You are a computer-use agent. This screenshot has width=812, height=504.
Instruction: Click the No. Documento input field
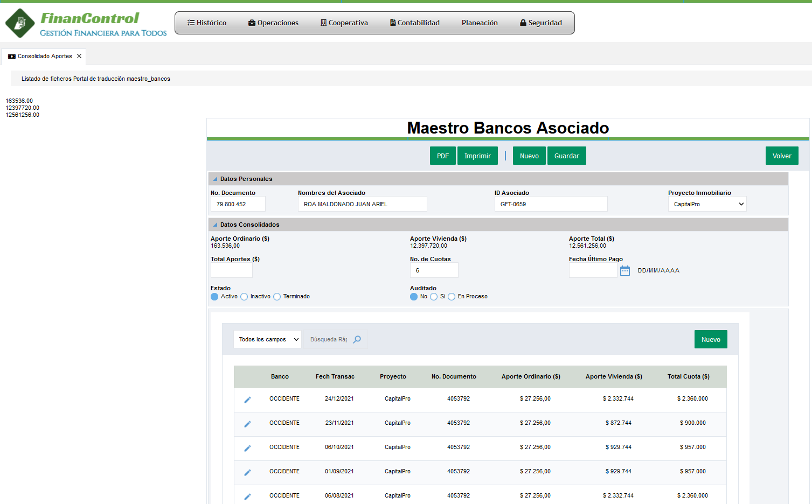coord(238,204)
